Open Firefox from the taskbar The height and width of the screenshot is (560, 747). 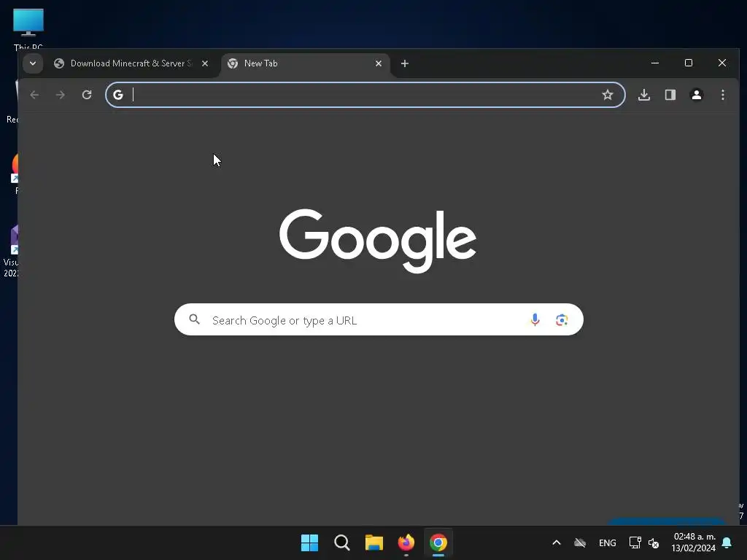pyautogui.click(x=406, y=542)
